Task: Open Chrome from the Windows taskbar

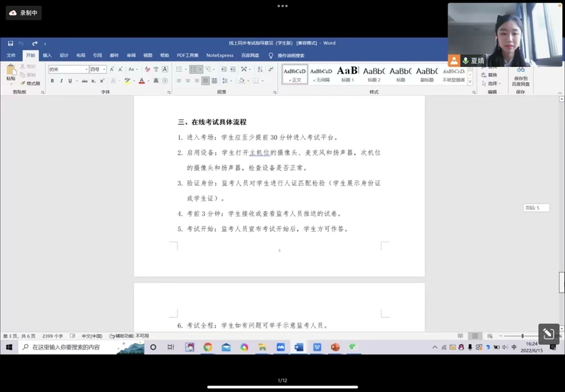Action: pos(208,347)
